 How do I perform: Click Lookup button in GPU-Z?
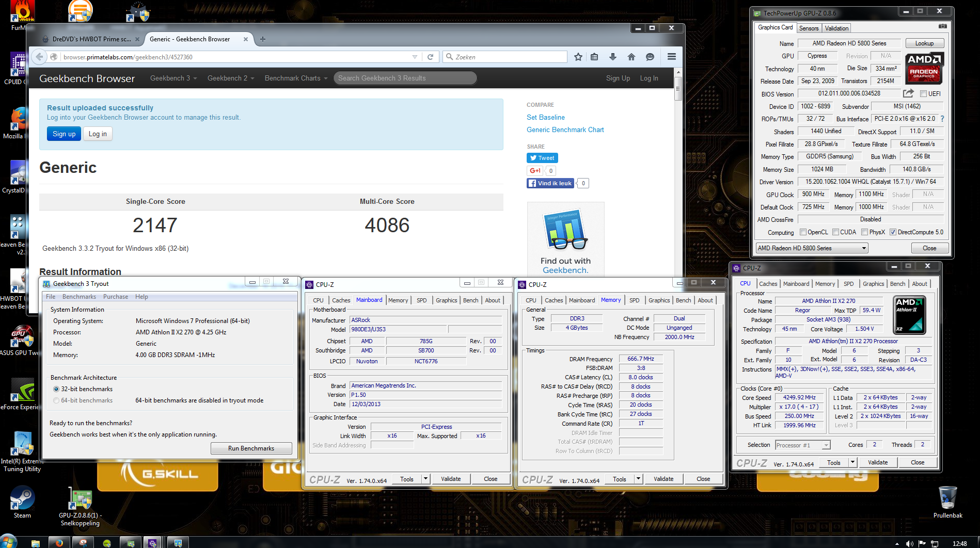924,43
